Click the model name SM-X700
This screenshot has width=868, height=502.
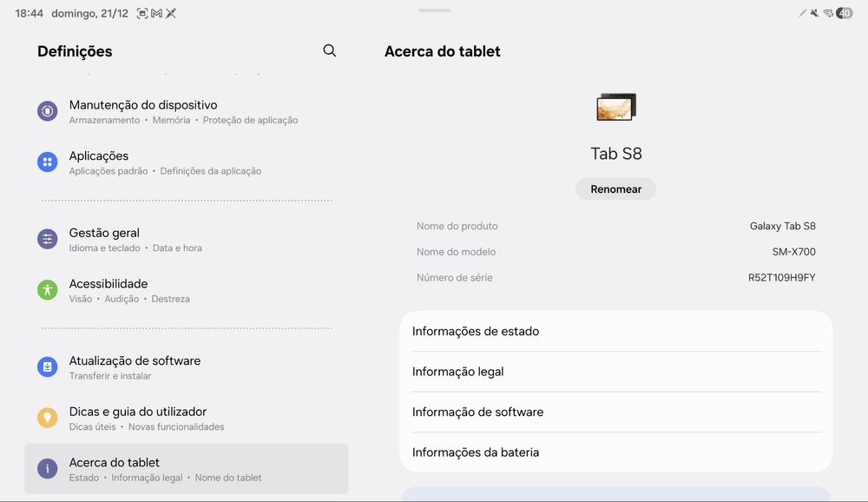(794, 252)
